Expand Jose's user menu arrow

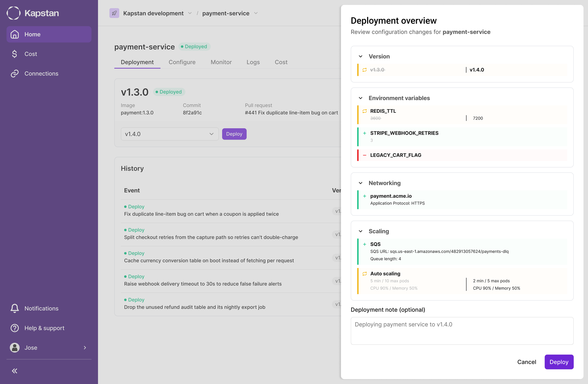[85, 348]
